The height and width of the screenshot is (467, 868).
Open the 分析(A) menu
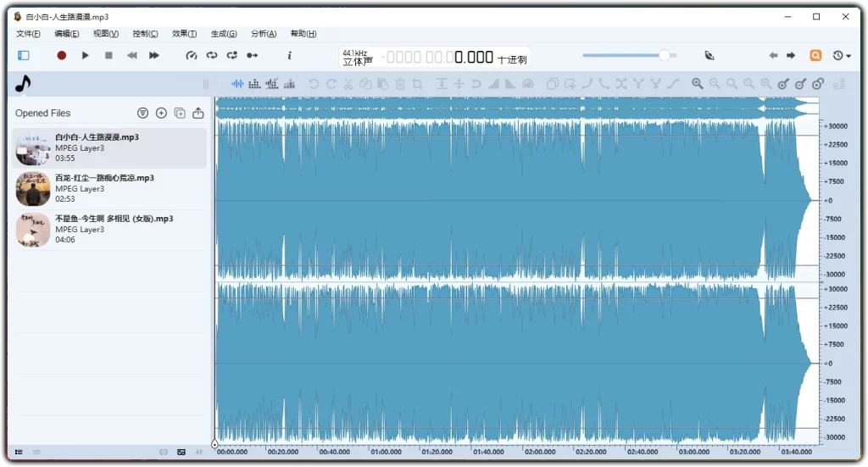point(264,34)
